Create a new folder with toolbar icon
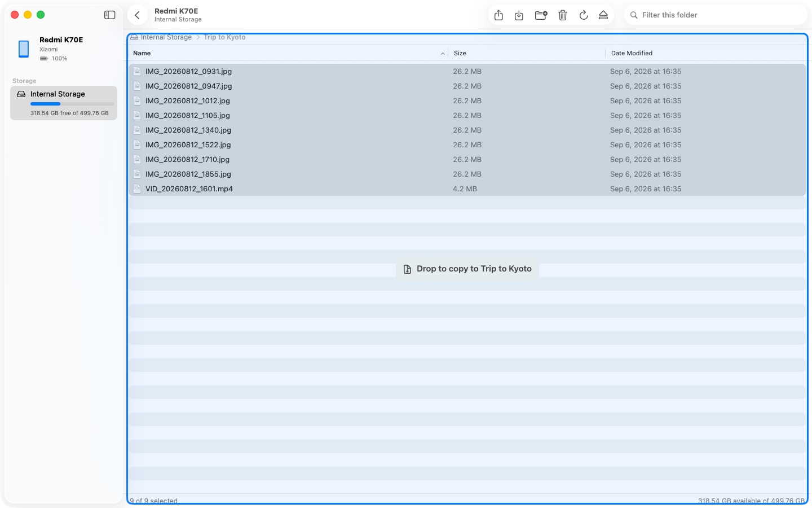812x508 pixels. tap(541, 15)
